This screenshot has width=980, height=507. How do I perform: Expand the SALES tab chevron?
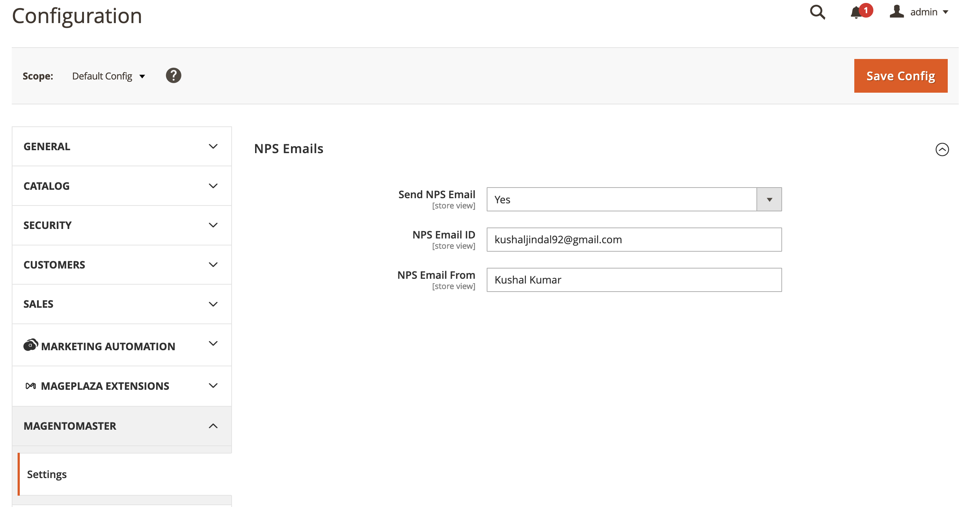(x=213, y=304)
